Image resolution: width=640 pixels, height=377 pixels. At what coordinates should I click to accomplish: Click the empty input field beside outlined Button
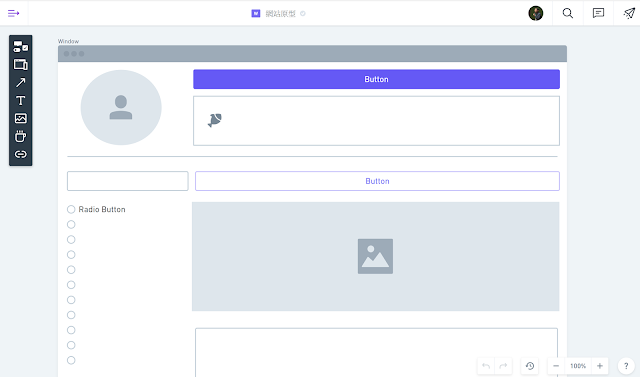click(128, 181)
